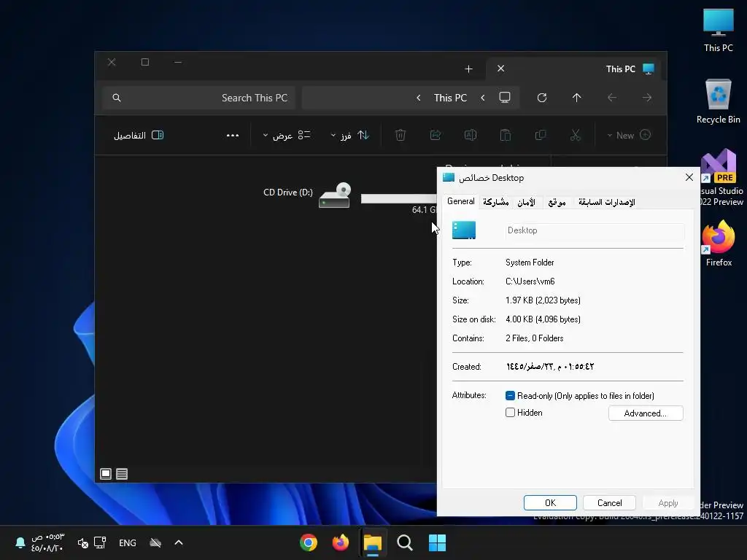Viewport: 747px width, 560px height.
Task: Click the ENG language indicator
Action: coord(127,542)
